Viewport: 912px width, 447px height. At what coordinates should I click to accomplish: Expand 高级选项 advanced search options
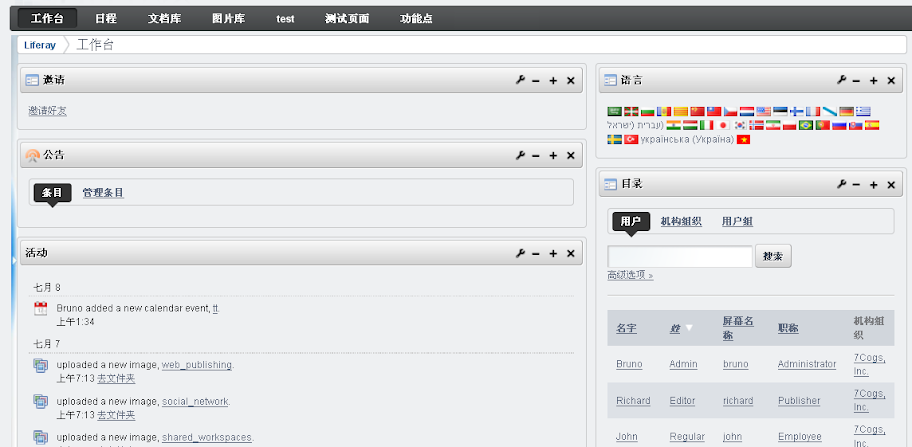[630, 275]
